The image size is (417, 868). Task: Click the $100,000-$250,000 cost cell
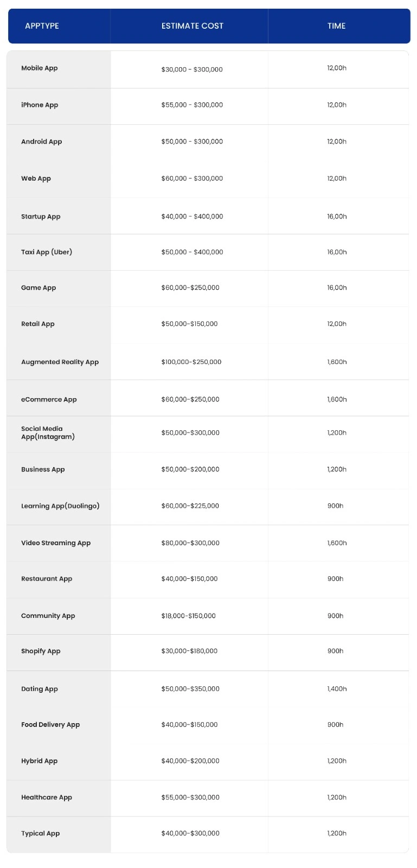click(x=191, y=362)
